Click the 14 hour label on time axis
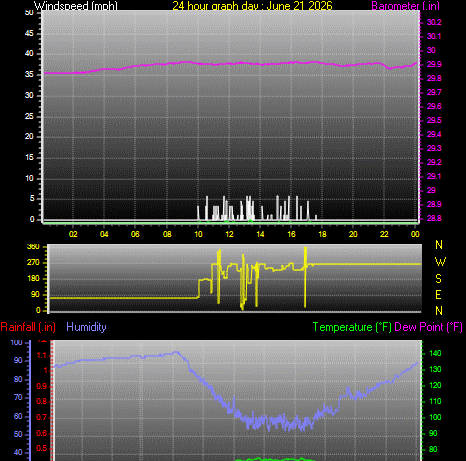The image size is (466, 461). (260, 234)
